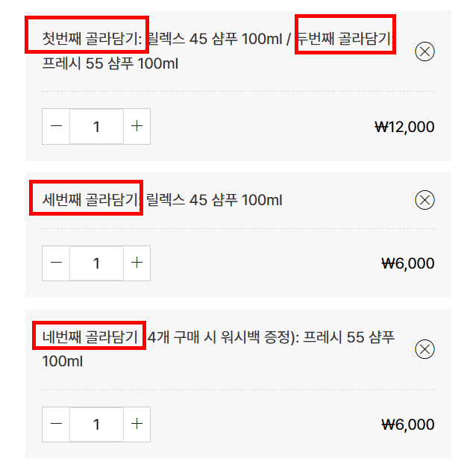The image size is (464, 476).
Task: Click the 세번째 골라담기 label
Action: (x=86, y=198)
